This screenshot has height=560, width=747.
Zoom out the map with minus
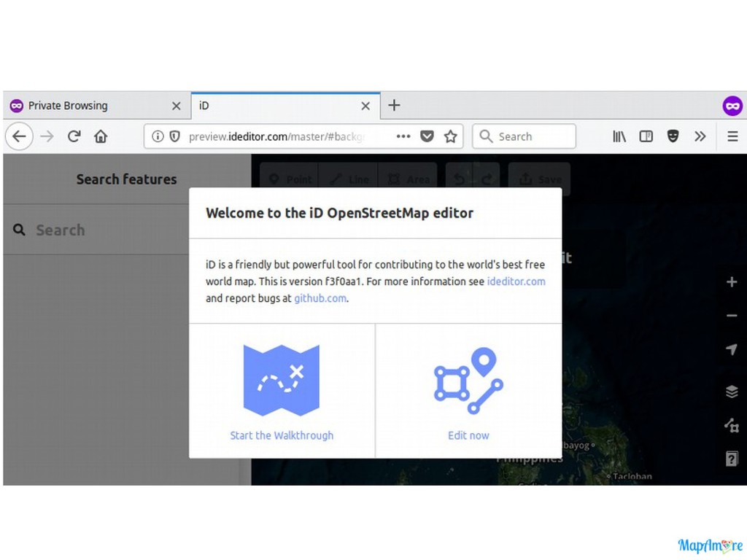pyautogui.click(x=732, y=316)
